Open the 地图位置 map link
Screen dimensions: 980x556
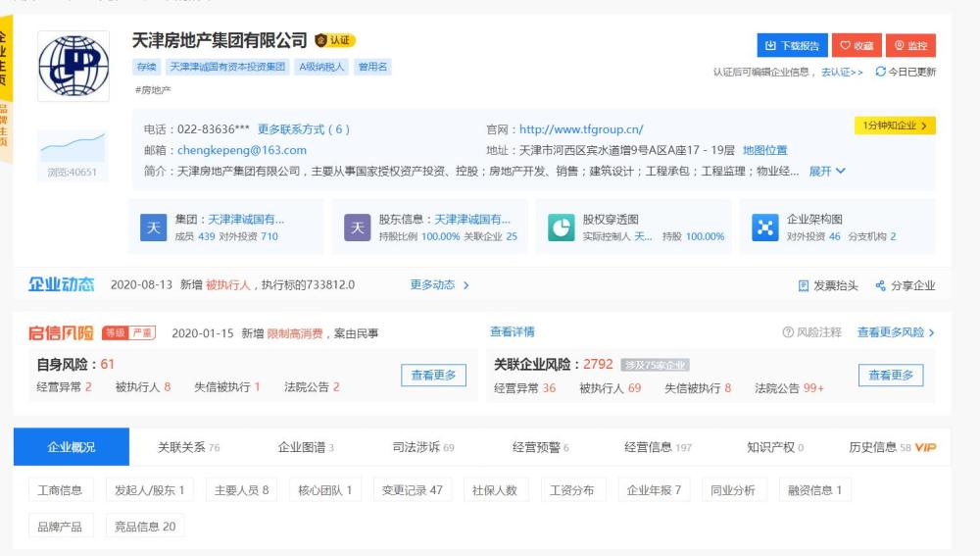click(765, 150)
